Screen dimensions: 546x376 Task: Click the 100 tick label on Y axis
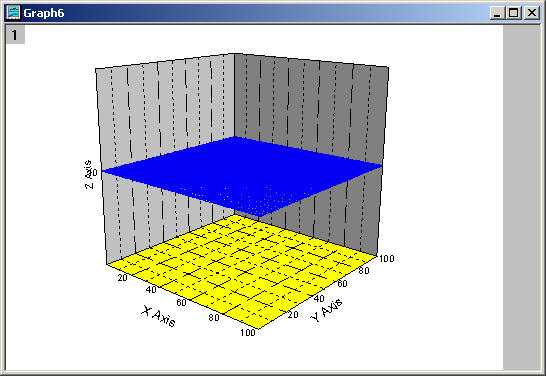[387, 258]
